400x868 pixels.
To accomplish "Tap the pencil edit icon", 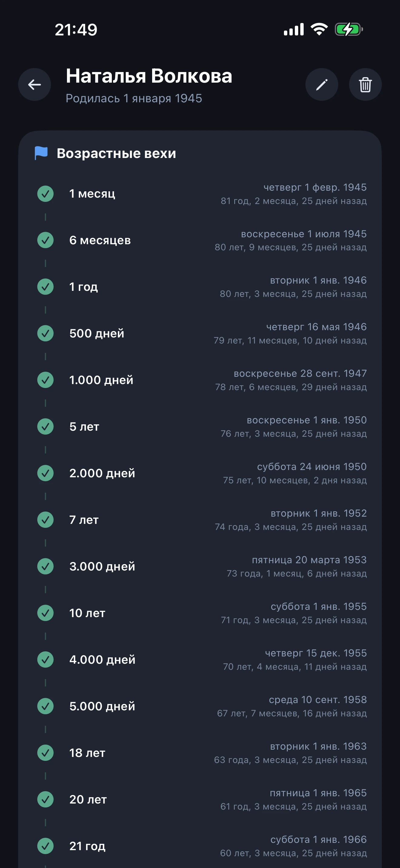I will click(x=322, y=84).
